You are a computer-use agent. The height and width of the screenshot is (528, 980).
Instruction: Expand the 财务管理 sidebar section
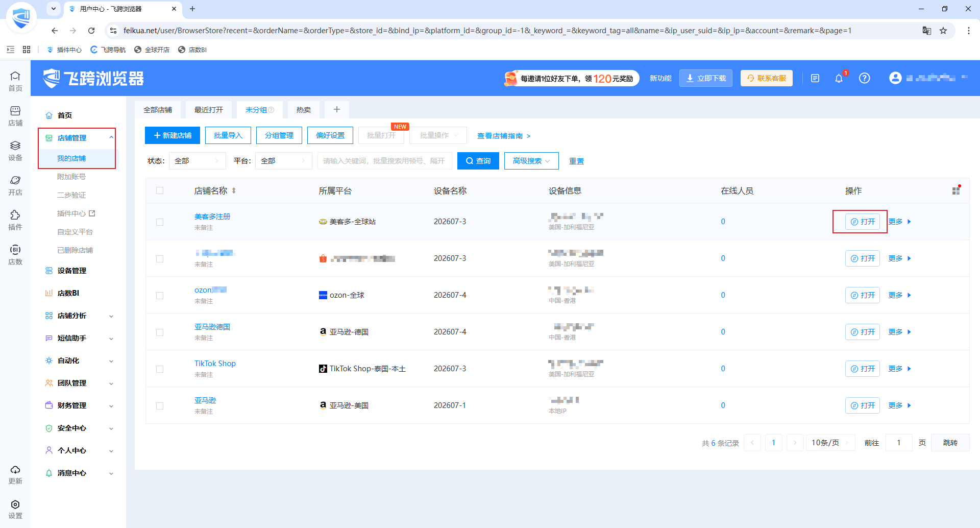(x=111, y=406)
